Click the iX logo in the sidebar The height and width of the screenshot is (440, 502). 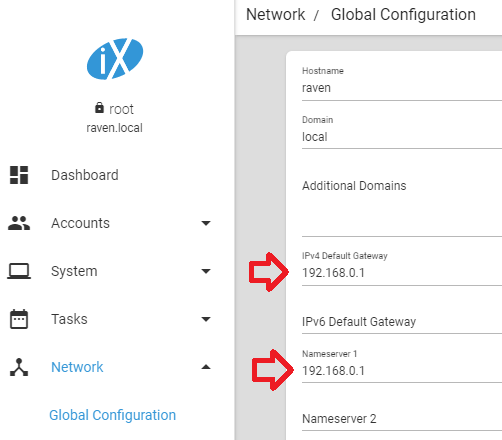point(115,59)
